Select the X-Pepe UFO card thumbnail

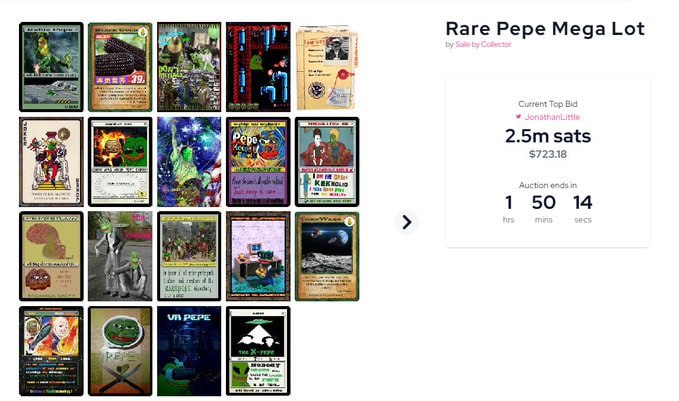pyautogui.click(x=258, y=351)
